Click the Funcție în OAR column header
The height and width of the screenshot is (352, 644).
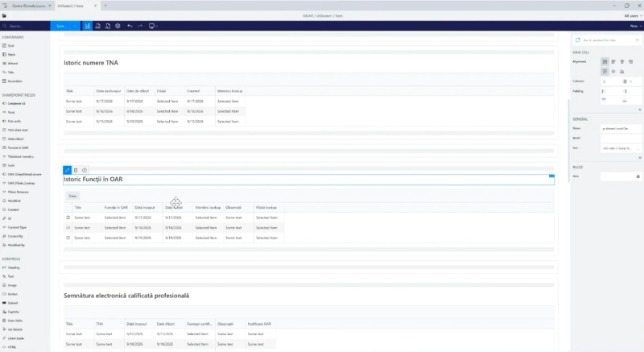click(x=116, y=208)
